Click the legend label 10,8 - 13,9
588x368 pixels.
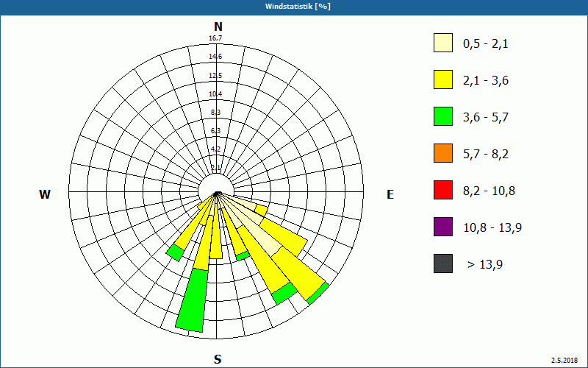pyautogui.click(x=492, y=228)
